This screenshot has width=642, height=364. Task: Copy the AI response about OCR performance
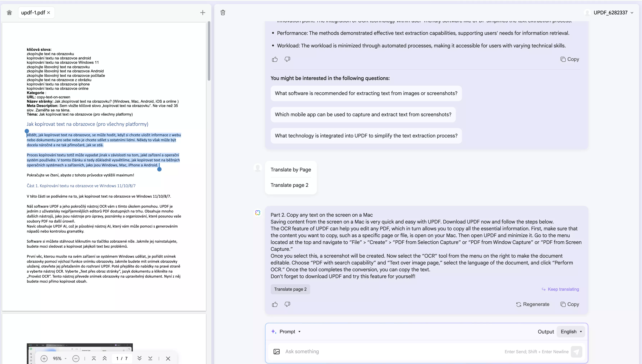(570, 59)
